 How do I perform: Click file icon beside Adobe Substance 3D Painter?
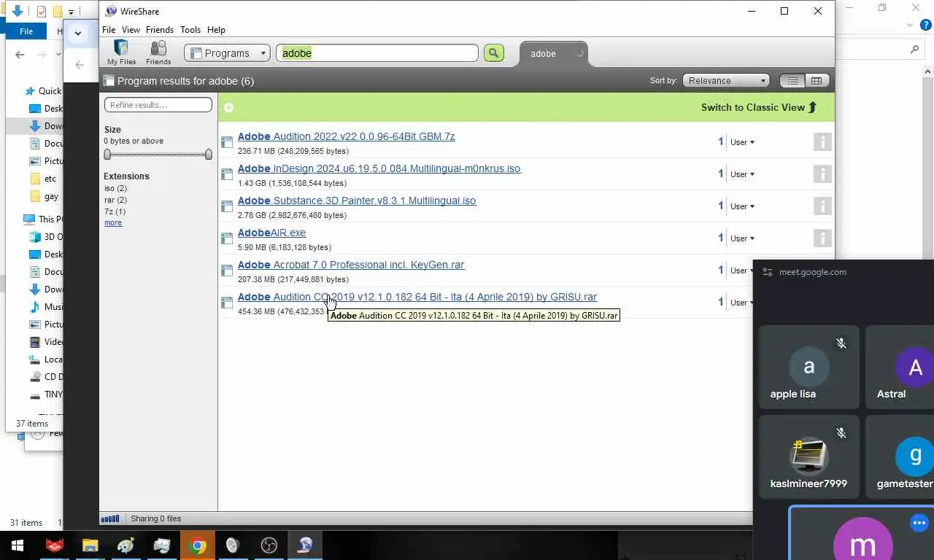[227, 207]
